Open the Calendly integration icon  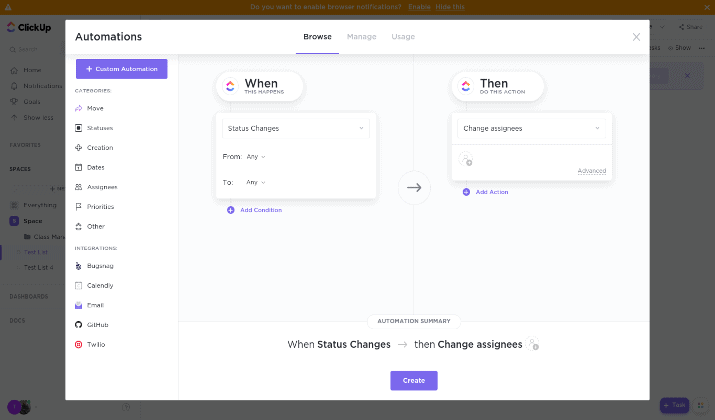[x=78, y=285]
